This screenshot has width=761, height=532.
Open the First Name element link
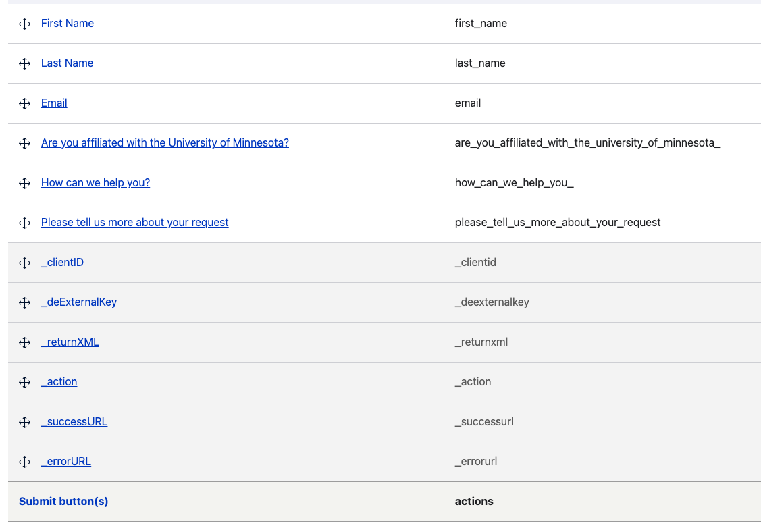coord(68,24)
